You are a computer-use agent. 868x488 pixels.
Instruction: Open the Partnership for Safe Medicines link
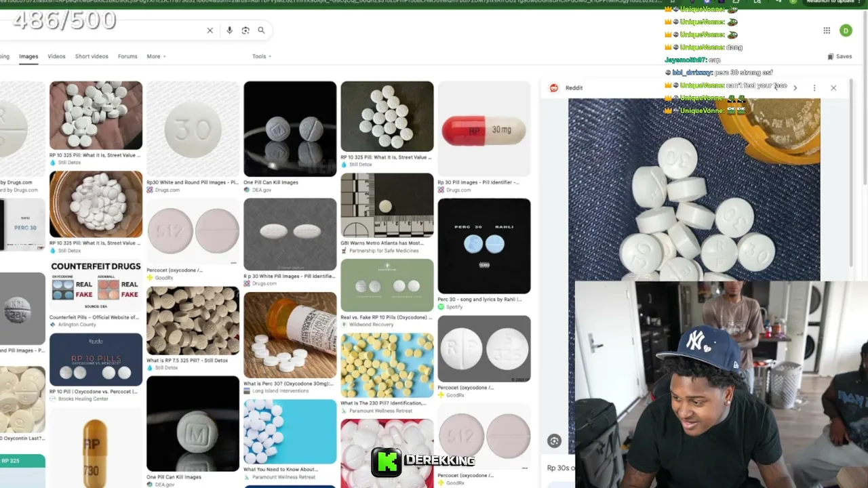pos(380,251)
